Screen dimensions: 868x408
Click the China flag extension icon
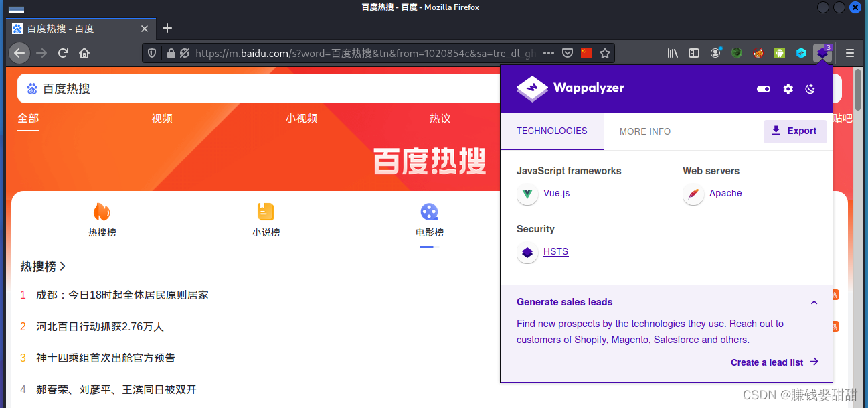(x=586, y=53)
